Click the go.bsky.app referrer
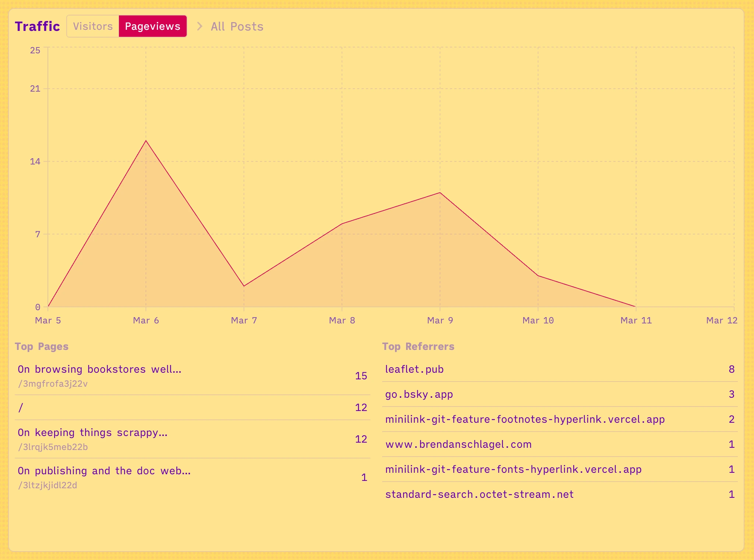Screen dimensions: 754x560 point(419,394)
